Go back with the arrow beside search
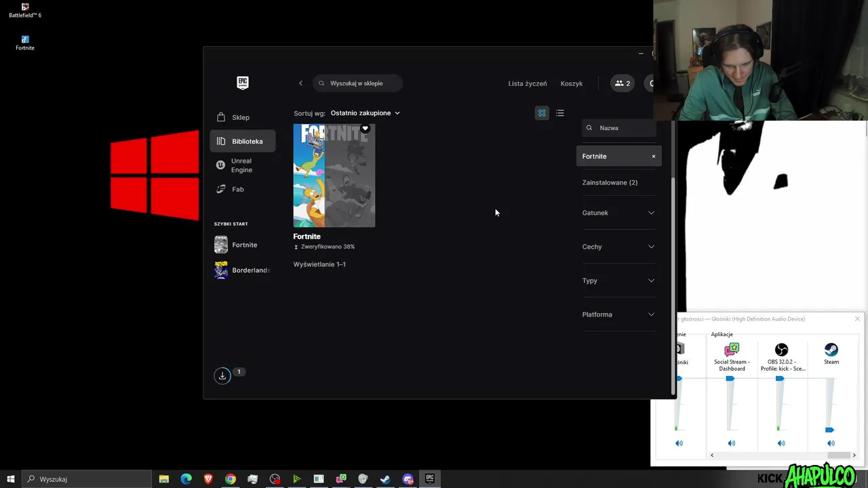The height and width of the screenshot is (488, 868). point(301,83)
